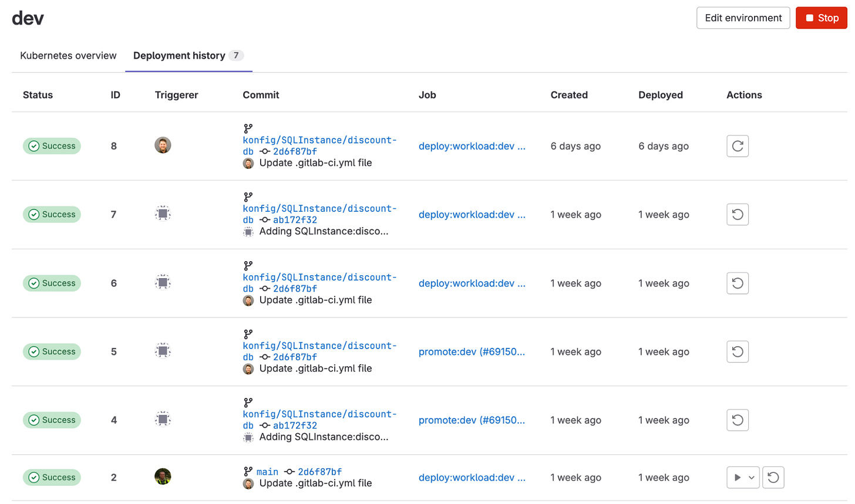This screenshot has width=855, height=504.
Task: Click Success status badge for deployment 5
Action: 52,351
